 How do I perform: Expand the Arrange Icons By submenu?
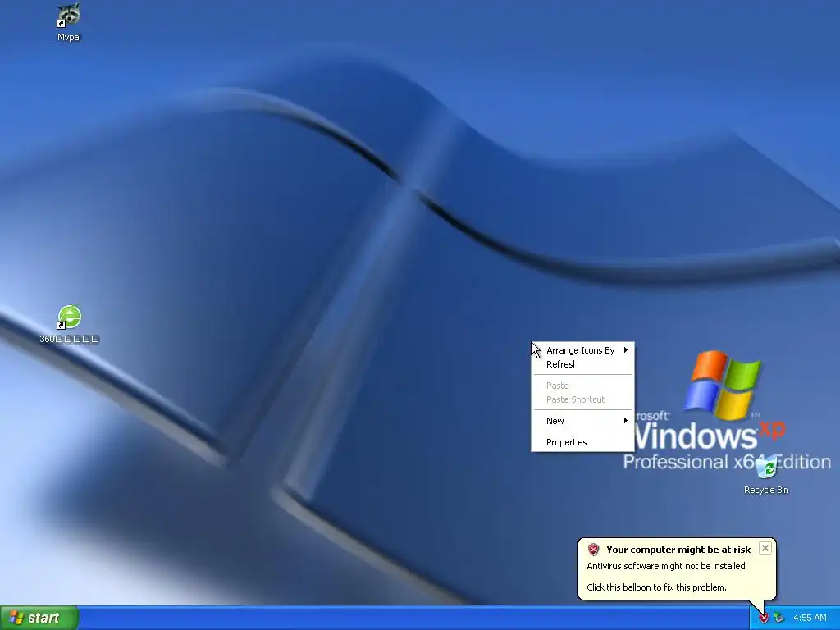[583, 350]
